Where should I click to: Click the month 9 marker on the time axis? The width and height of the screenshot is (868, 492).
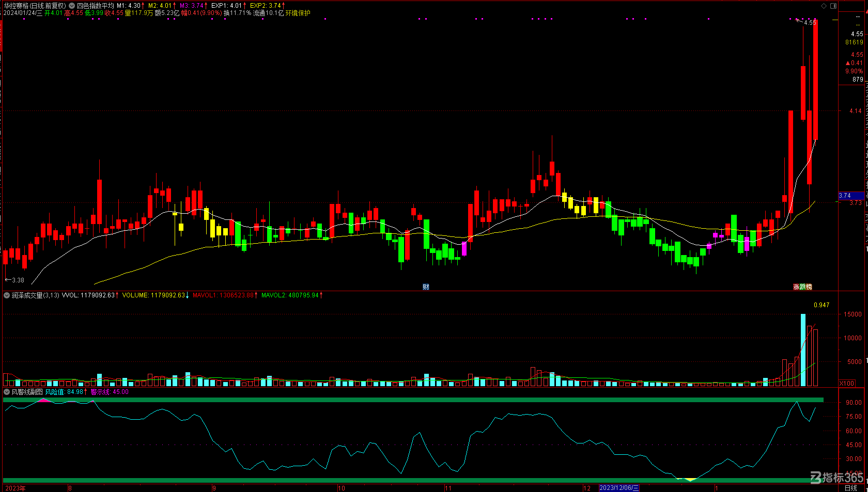(214, 488)
